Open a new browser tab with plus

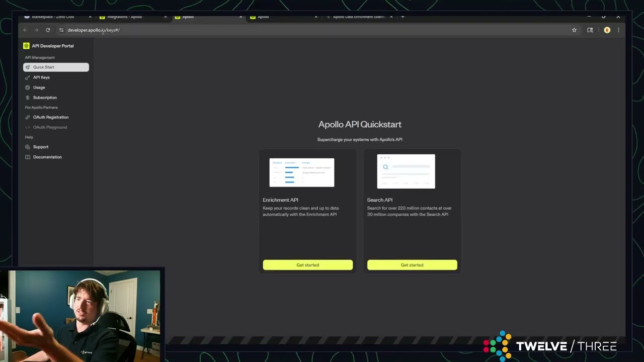[403, 17]
